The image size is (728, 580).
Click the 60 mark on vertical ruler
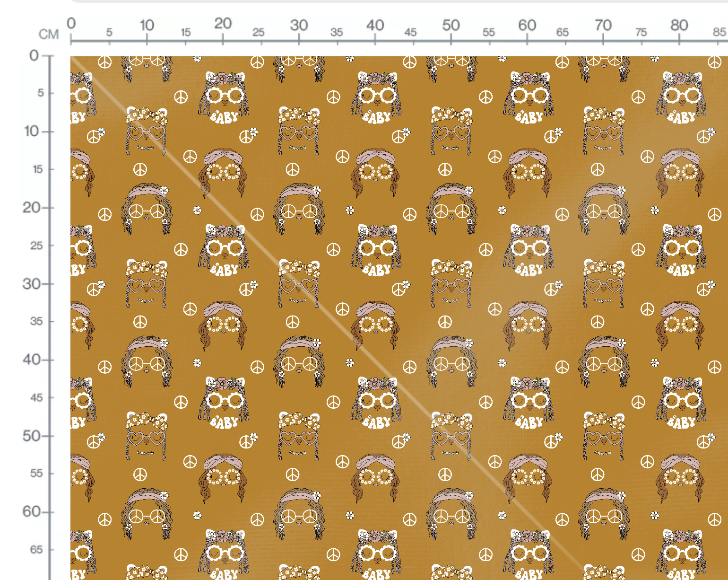coord(31,511)
